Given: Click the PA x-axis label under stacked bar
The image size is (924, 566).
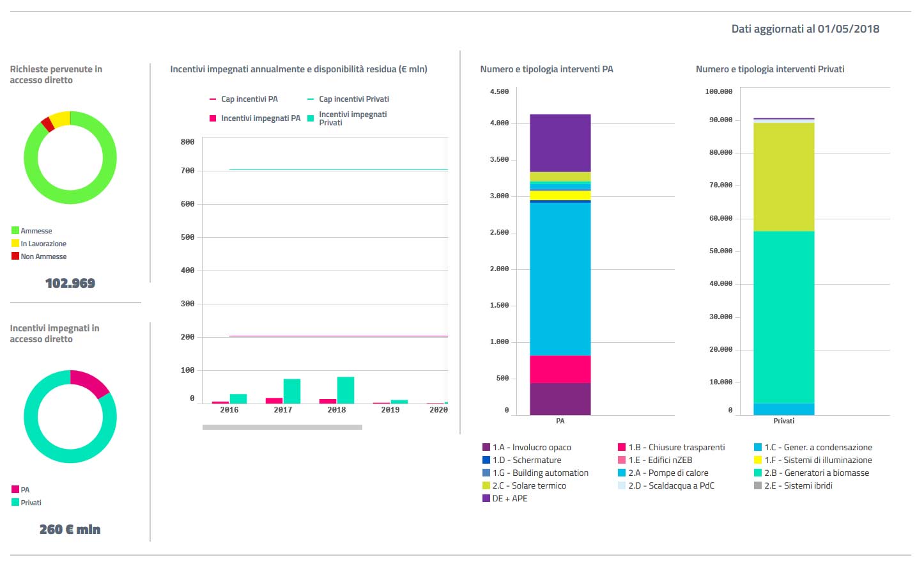Looking at the screenshot, I should [x=560, y=421].
